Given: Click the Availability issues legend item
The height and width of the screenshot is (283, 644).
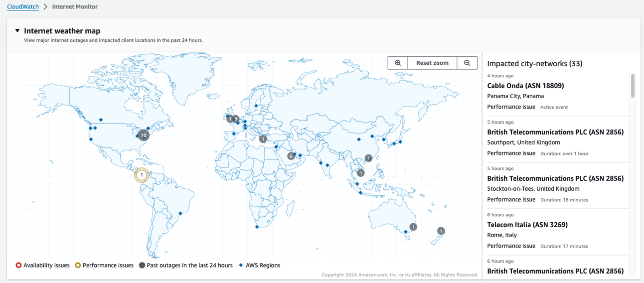Looking at the screenshot, I should pyautogui.click(x=42, y=265).
